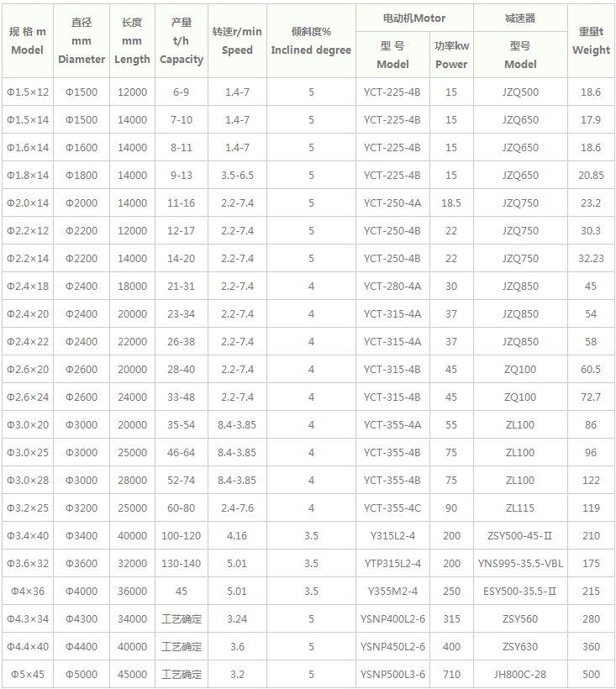This screenshot has height=689, width=616.
Task: Click the Diameter column header
Action: coord(82,41)
